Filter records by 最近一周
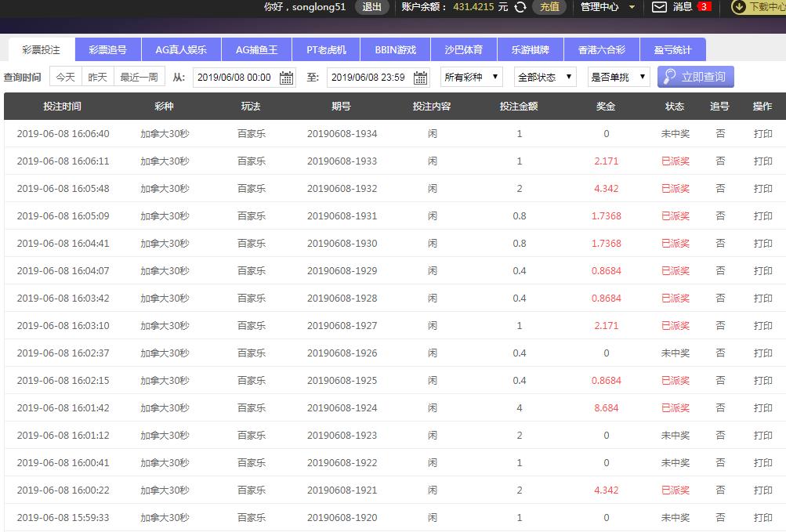This screenshot has height=532, width=786. (139, 78)
